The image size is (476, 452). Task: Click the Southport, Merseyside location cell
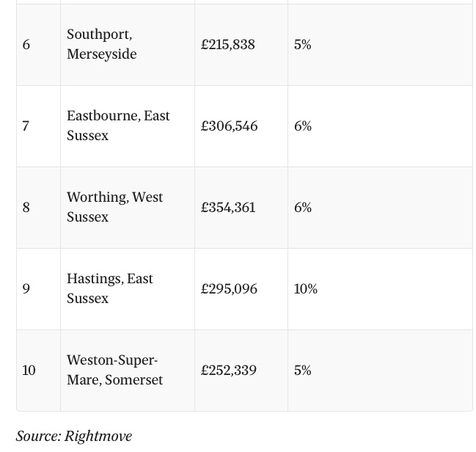click(102, 45)
